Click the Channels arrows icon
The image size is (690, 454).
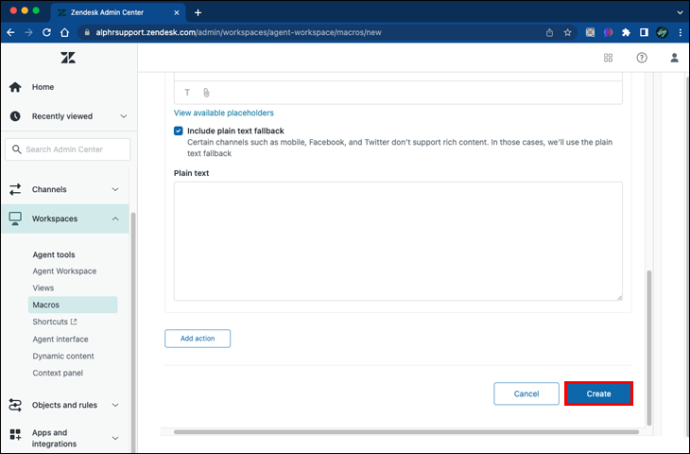[x=15, y=189]
